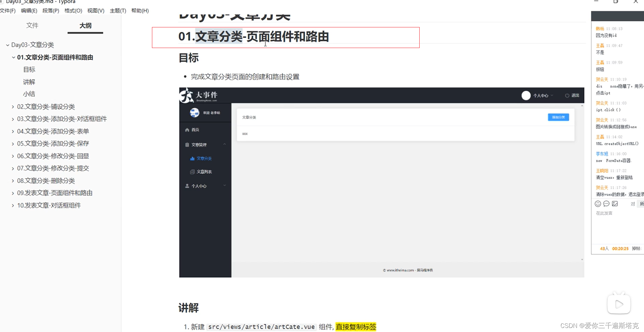The width and height of the screenshot is (644, 332).
Task: Click the 大事件 logo in embedded screenshot
Action: [199, 95]
